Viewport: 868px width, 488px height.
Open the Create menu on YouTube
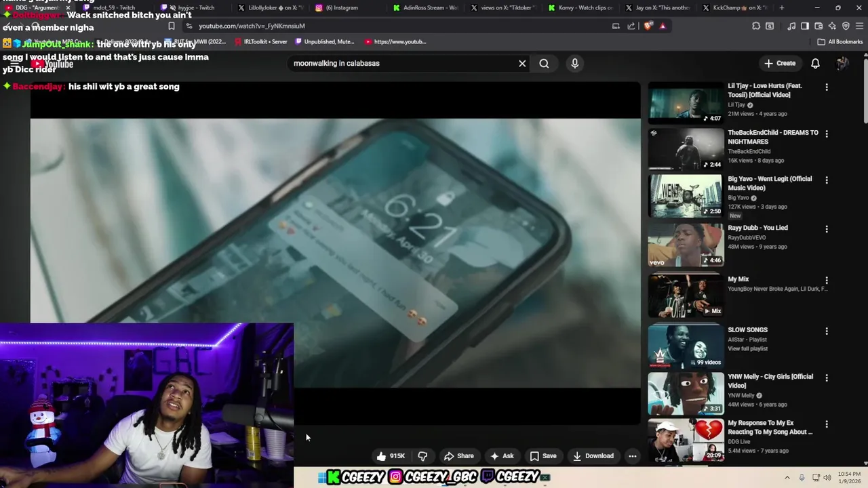(780, 63)
